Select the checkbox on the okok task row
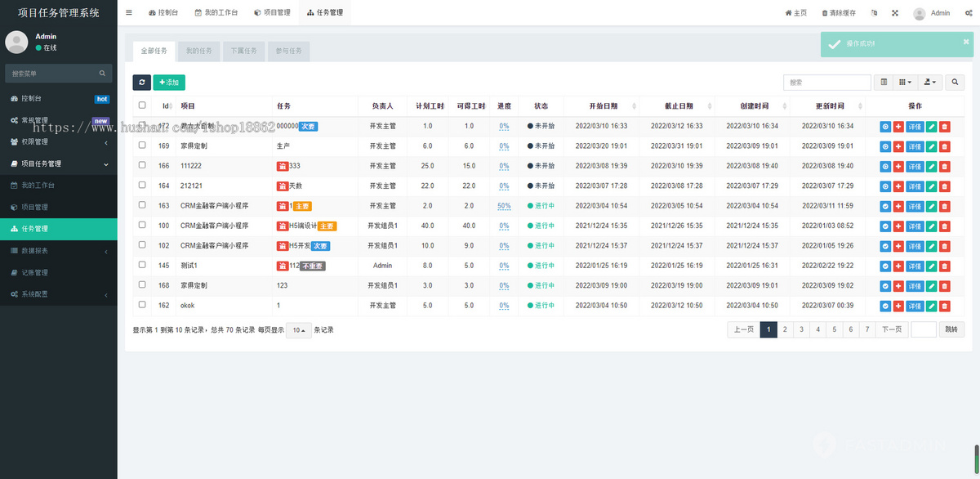Viewport: 980px width, 479px height. coord(141,305)
